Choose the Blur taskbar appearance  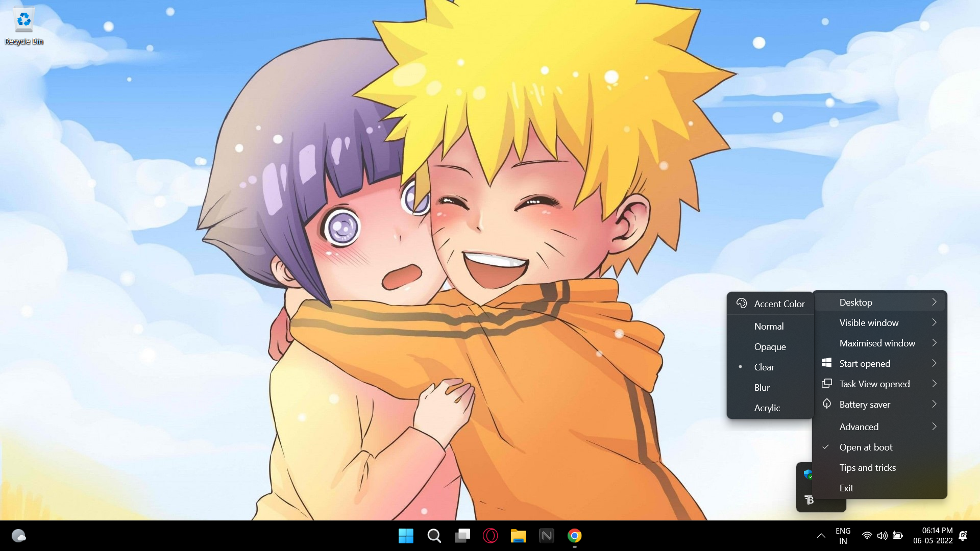[x=770, y=387]
